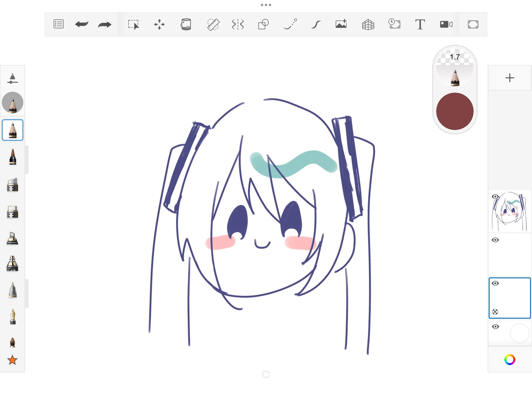The height and width of the screenshot is (399, 532).
Task: Select the sketch layer thumbnail
Action: [510, 211]
